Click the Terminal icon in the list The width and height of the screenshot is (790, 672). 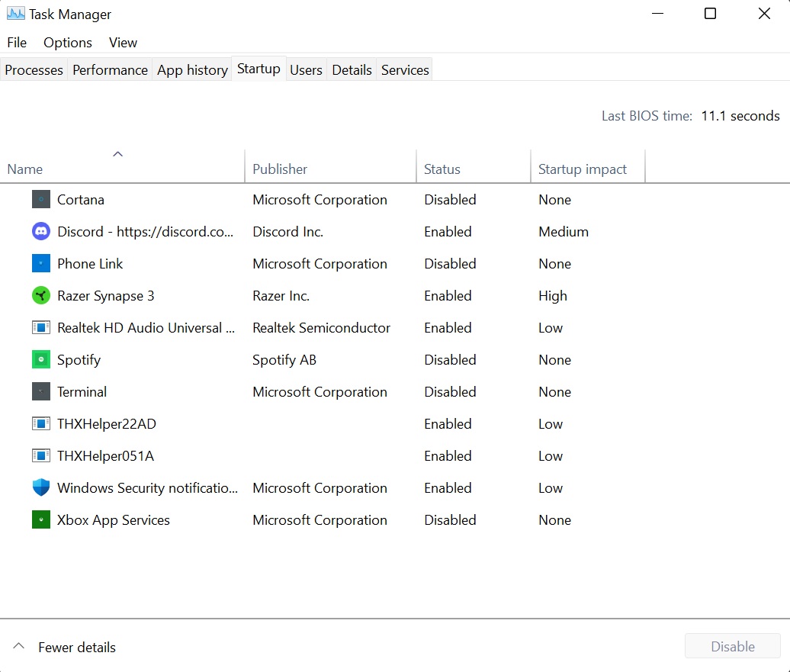pos(41,392)
